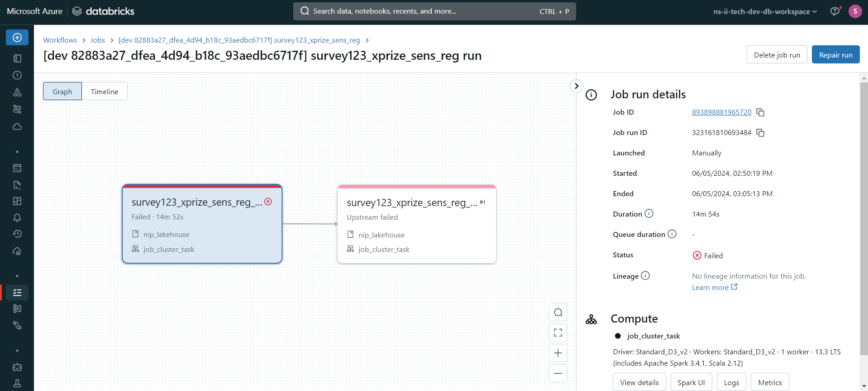Open SQL Warehouses icon in sidebar

pos(17,251)
